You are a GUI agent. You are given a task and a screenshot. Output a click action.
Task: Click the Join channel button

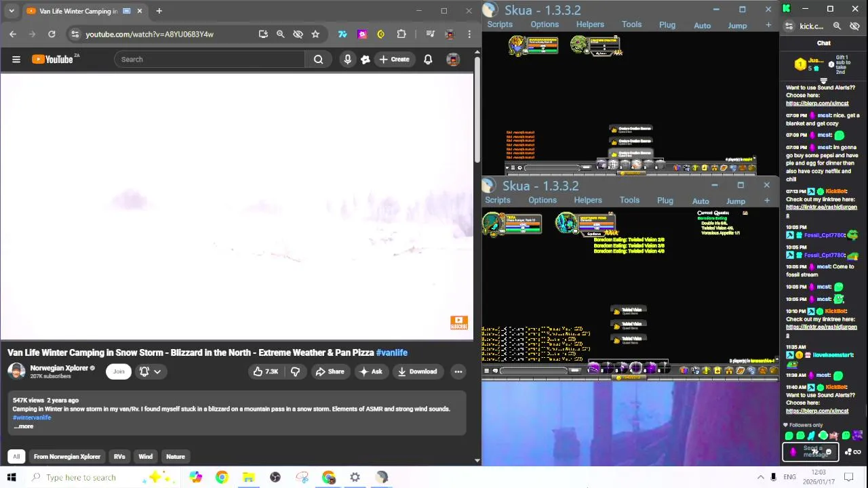[x=119, y=371]
